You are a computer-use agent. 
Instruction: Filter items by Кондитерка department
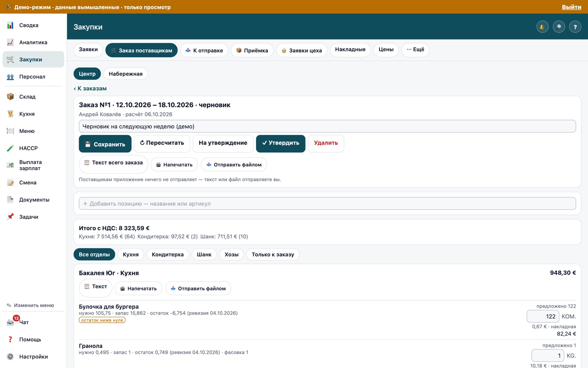(168, 255)
